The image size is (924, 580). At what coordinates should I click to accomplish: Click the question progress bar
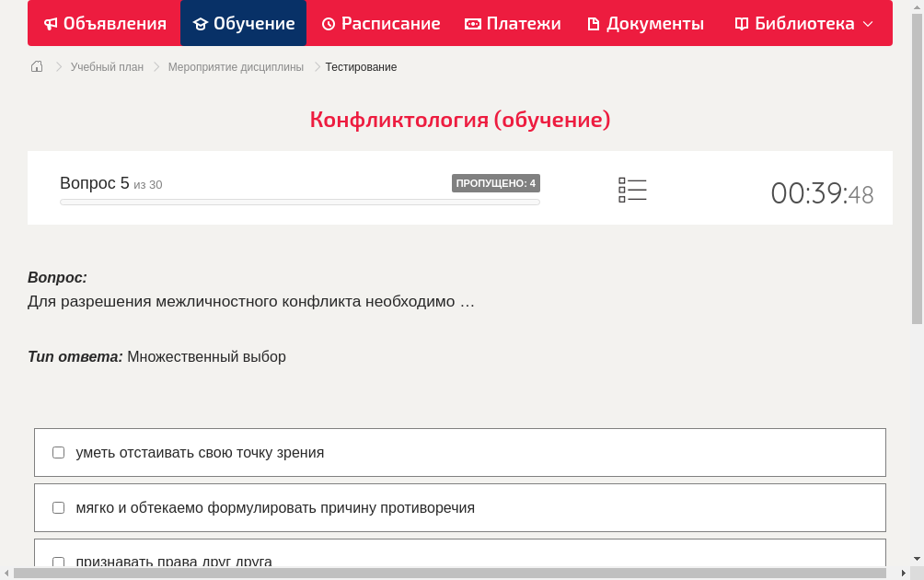click(x=299, y=202)
